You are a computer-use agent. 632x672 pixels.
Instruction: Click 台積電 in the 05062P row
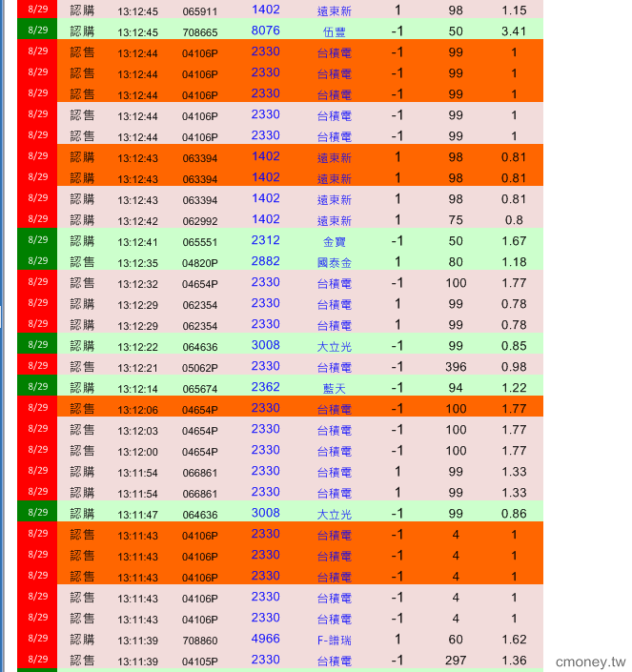pos(335,368)
